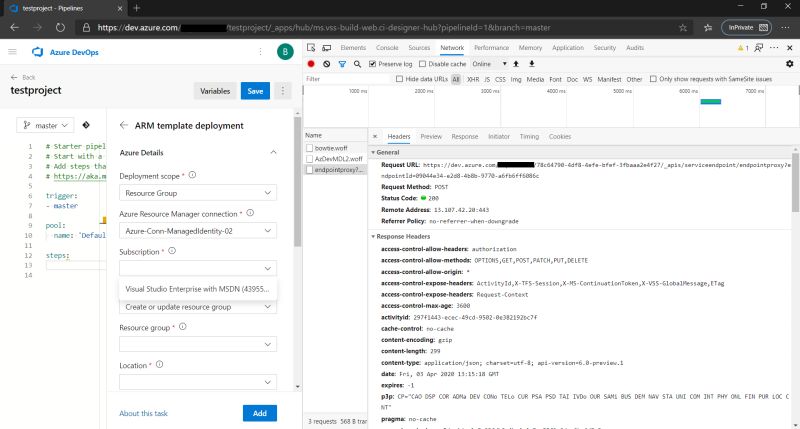Close the request details pane

click(375, 136)
